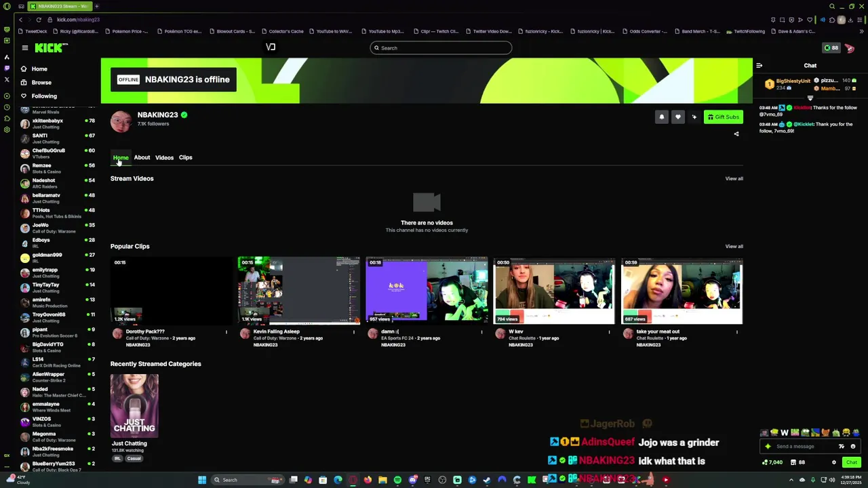Click the options dots on the Dorothy Pack??? clip
Screen dimensions: 868x488
pyautogui.click(x=226, y=332)
